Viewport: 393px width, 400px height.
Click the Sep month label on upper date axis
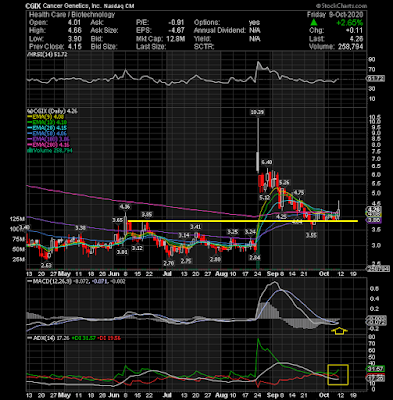click(272, 273)
